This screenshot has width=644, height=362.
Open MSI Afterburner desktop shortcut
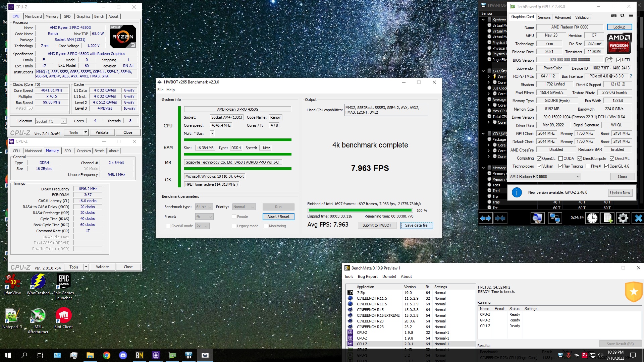point(38,321)
